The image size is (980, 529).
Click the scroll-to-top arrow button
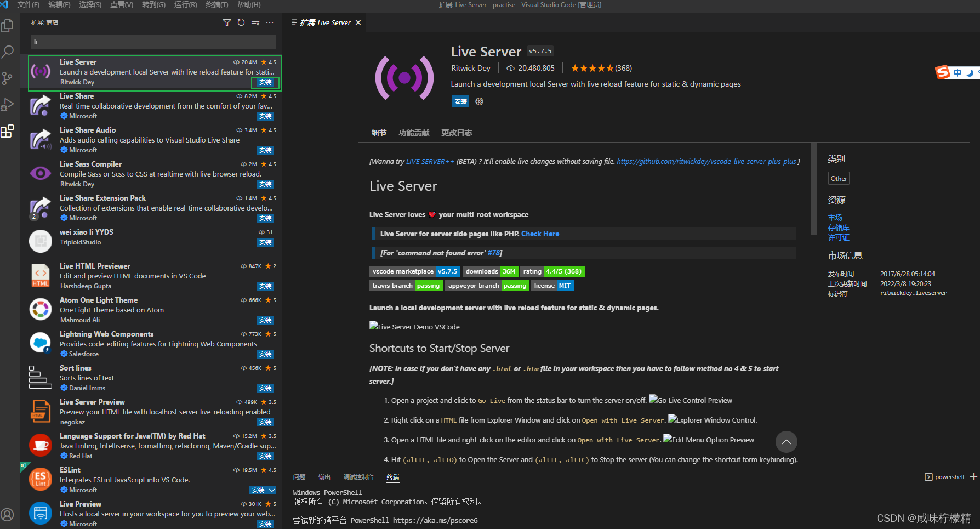tap(786, 442)
